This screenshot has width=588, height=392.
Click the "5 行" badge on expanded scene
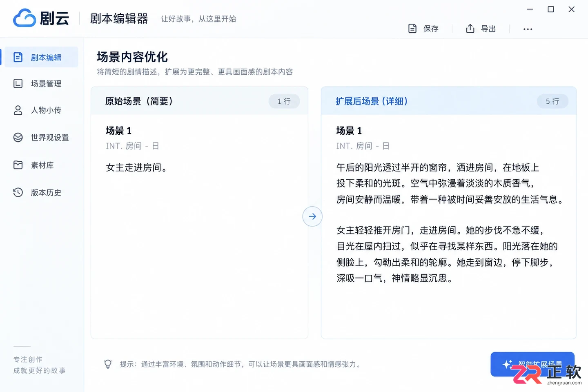[552, 101]
